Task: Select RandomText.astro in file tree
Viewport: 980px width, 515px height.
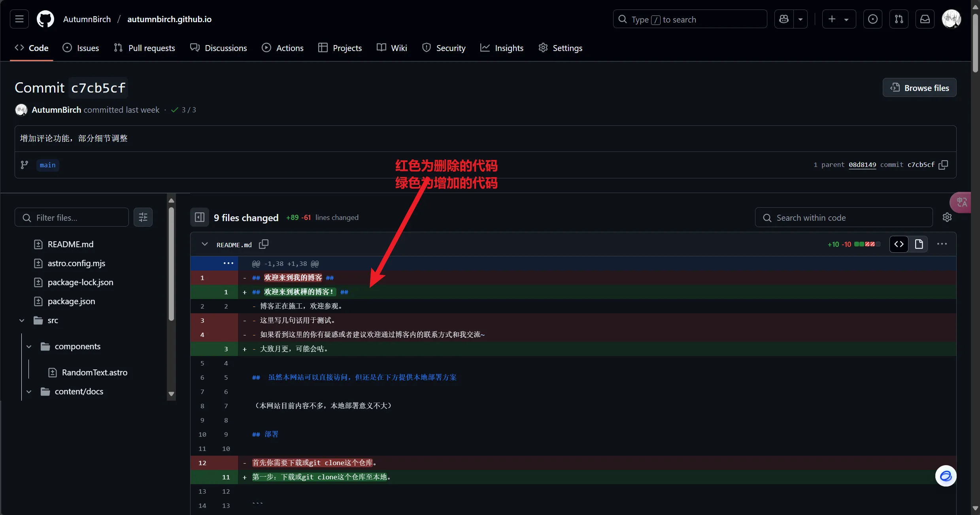Action: pyautogui.click(x=94, y=373)
